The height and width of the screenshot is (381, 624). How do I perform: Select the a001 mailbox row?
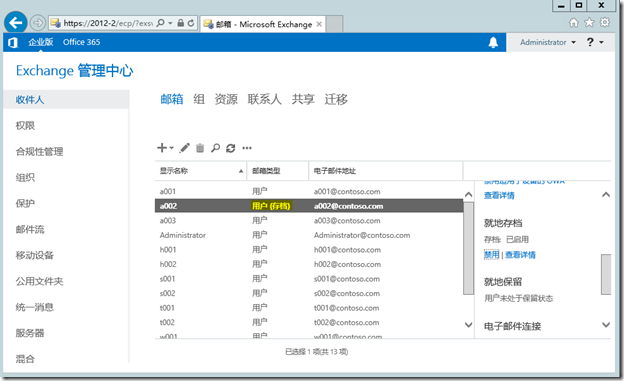[x=309, y=191]
